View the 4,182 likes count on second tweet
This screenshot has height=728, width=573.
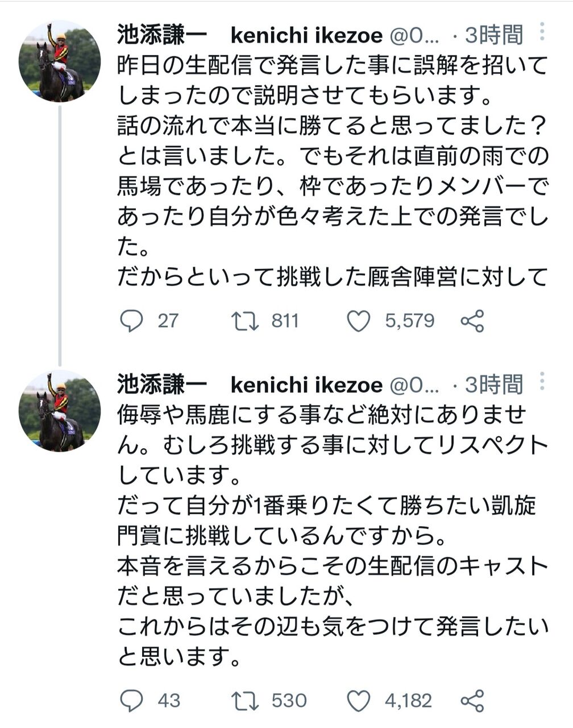(x=408, y=701)
